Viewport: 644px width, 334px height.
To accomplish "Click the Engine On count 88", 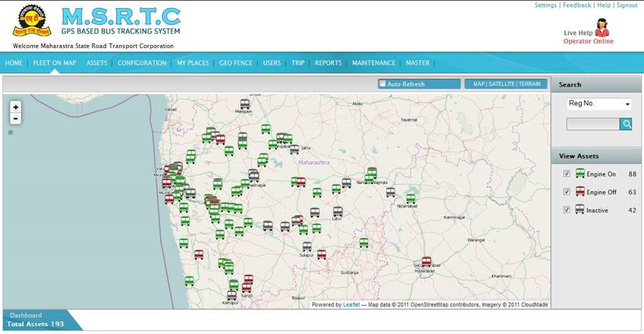I will tap(632, 174).
